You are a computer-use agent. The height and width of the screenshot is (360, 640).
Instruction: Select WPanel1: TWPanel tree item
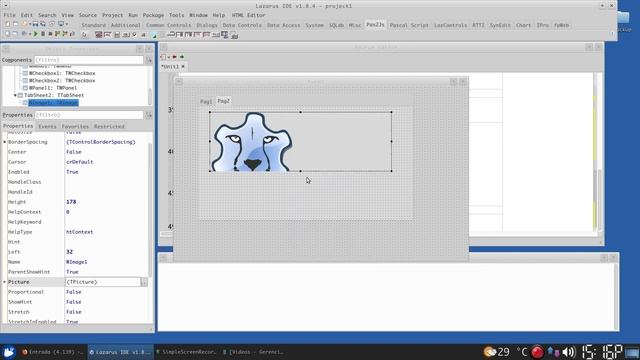click(x=53, y=88)
